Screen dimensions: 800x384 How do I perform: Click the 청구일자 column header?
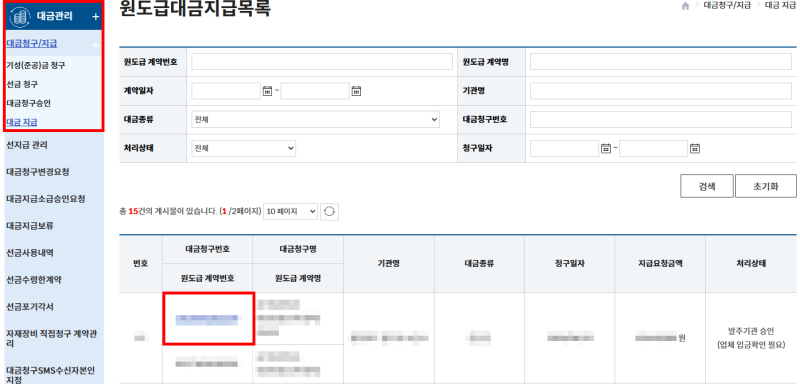tap(569, 264)
